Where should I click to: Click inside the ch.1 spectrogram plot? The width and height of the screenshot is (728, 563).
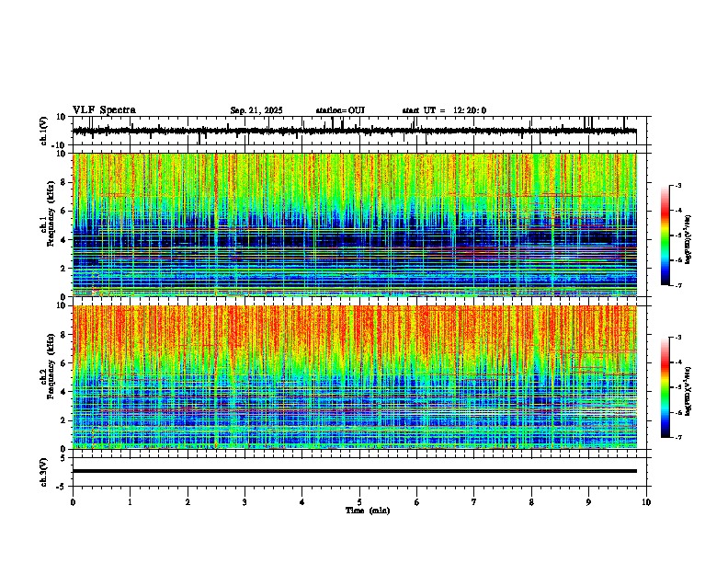coord(355,224)
